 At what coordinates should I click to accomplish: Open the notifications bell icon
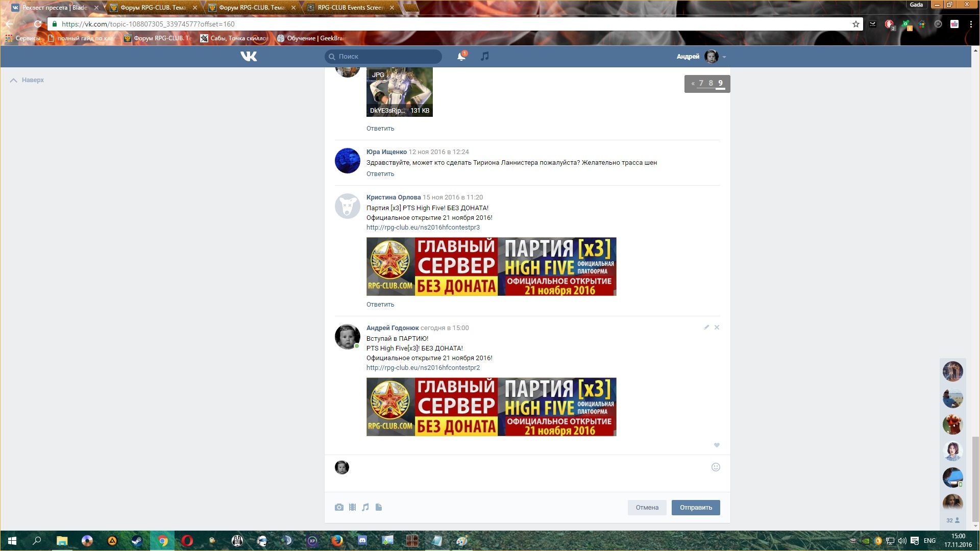click(461, 56)
